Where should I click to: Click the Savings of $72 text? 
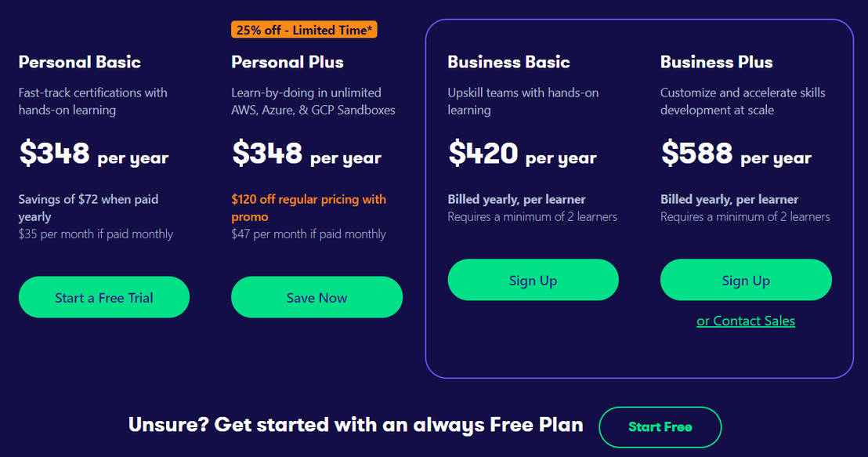(88, 208)
